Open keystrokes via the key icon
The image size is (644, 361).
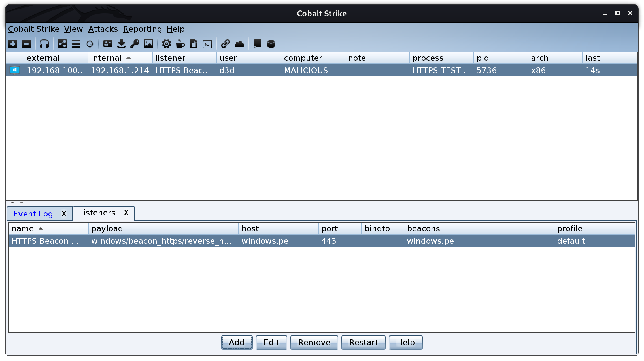[135, 44]
